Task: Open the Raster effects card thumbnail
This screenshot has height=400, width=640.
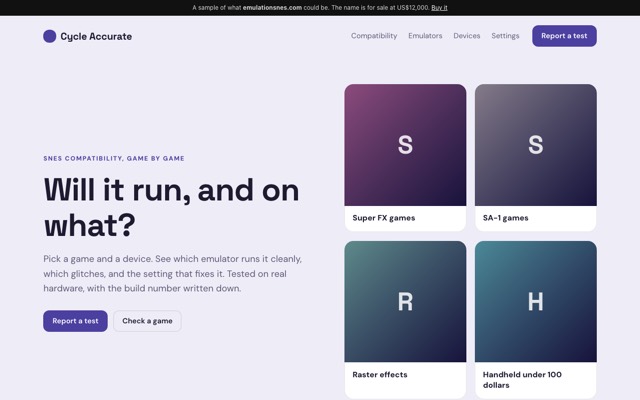Action: (x=405, y=301)
